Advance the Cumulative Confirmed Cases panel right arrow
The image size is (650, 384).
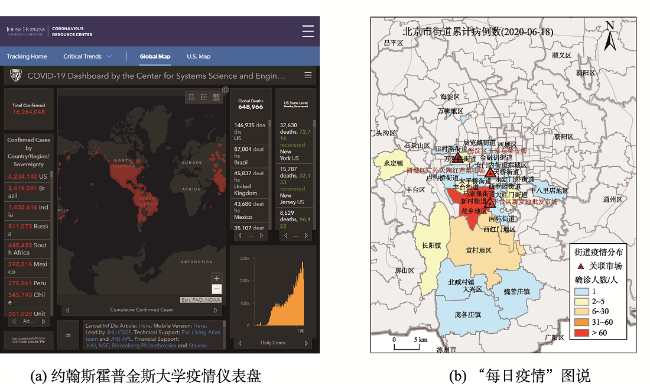(216, 310)
